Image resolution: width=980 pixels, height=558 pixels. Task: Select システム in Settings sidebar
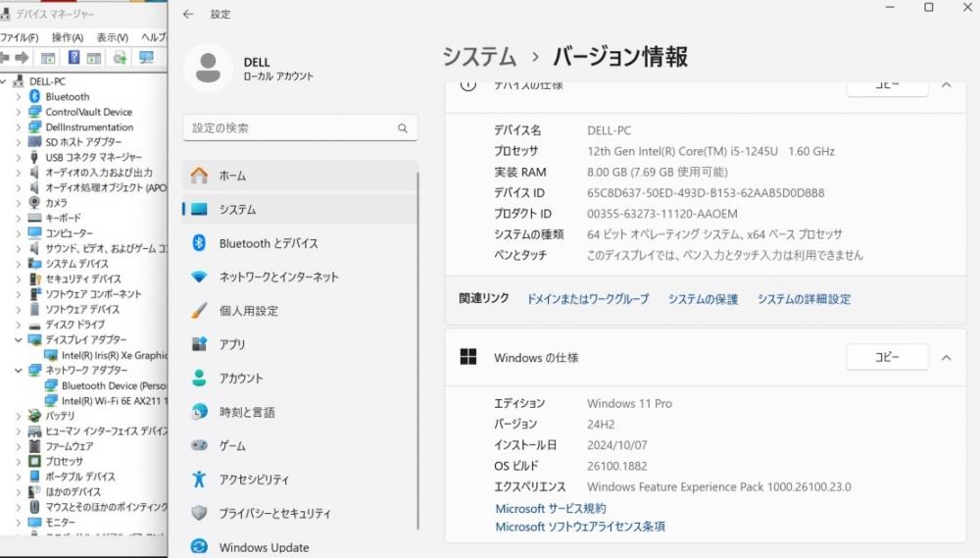click(300, 210)
